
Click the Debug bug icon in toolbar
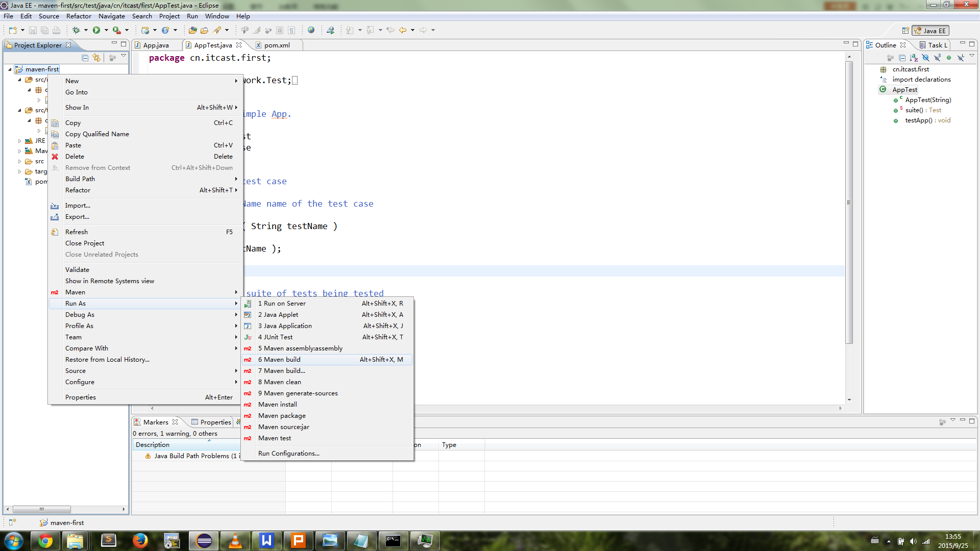(x=76, y=30)
